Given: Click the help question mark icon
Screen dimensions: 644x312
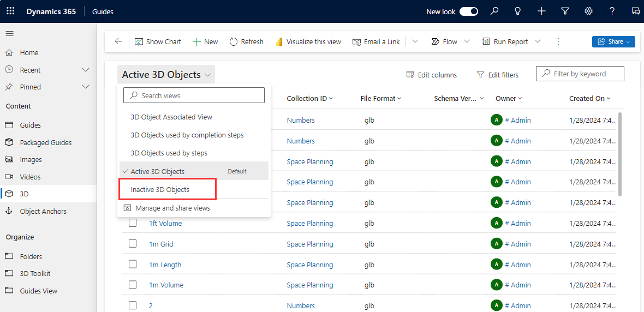Looking at the screenshot, I should (x=612, y=11).
